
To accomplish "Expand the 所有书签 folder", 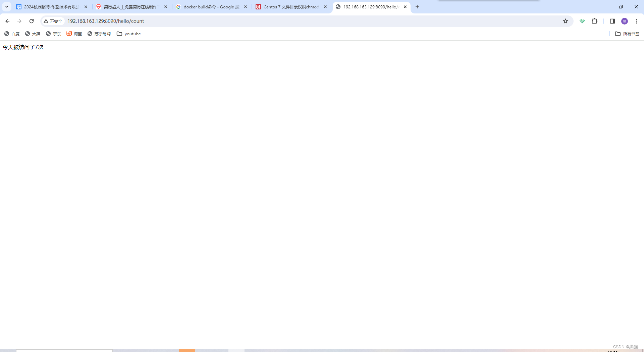I will coord(627,34).
